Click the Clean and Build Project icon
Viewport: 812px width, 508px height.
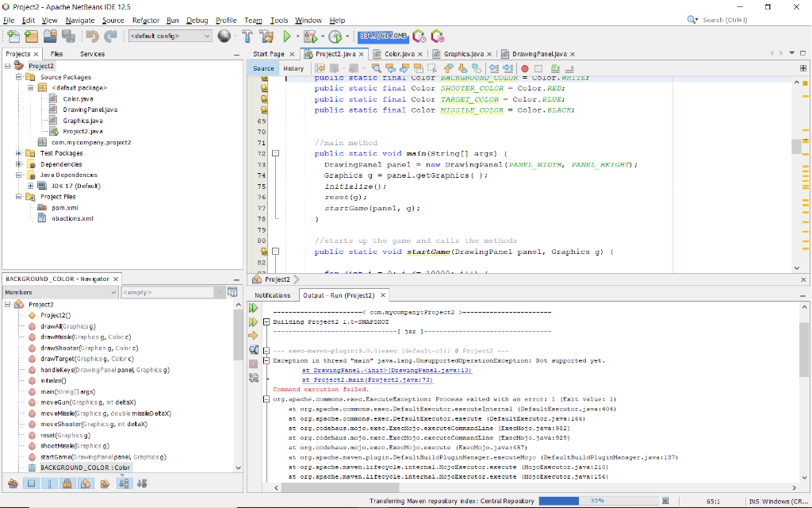pyautogui.click(x=268, y=37)
